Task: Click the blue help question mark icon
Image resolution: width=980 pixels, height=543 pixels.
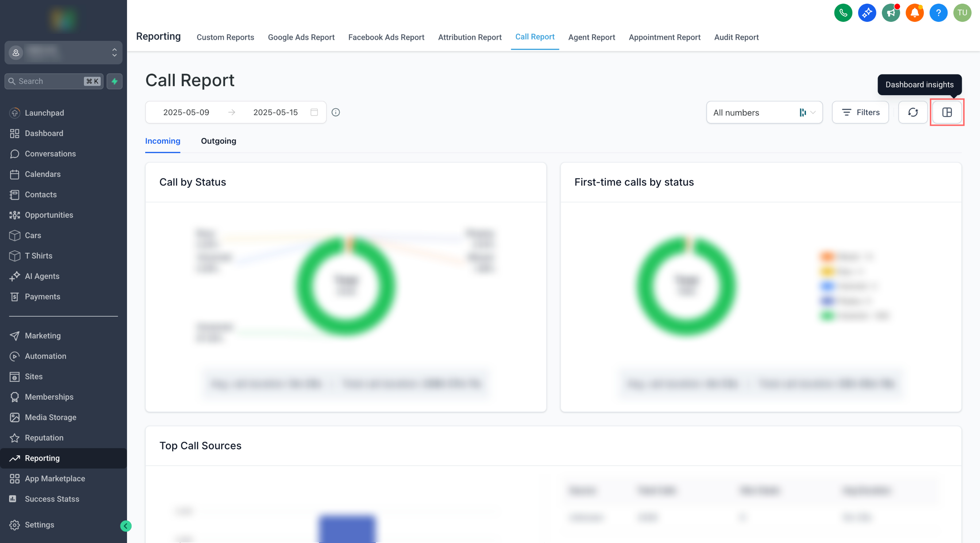Action: tap(938, 13)
